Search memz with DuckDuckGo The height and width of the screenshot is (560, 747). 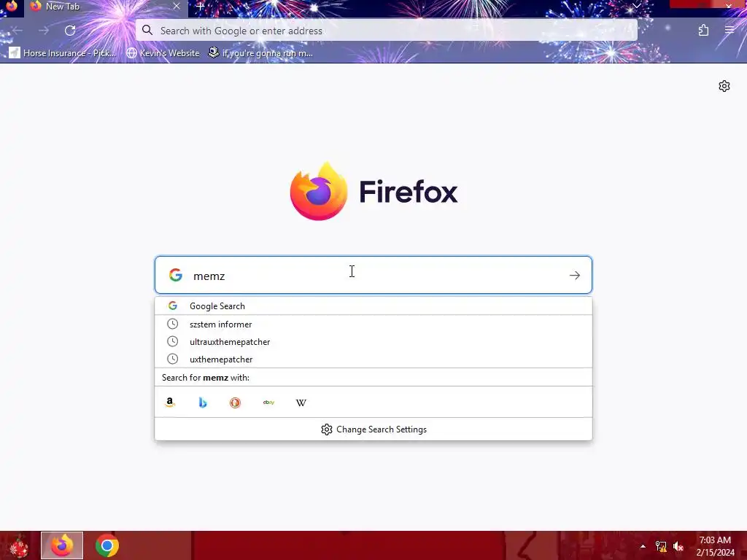pyautogui.click(x=236, y=402)
